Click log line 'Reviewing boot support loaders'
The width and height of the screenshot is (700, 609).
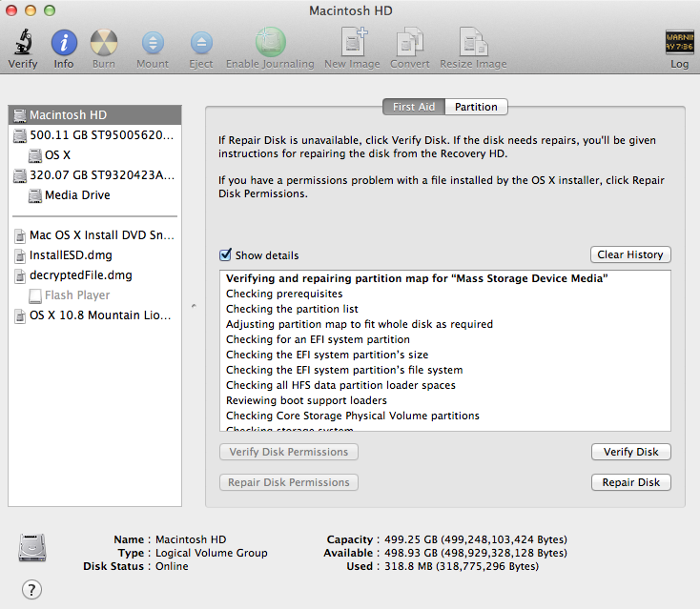point(306,400)
